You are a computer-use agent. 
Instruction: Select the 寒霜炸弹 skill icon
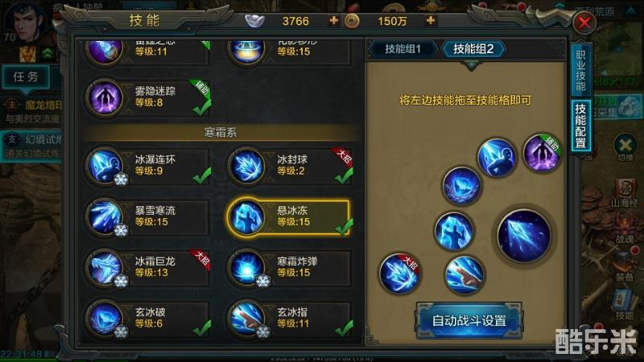pyautogui.click(x=247, y=268)
